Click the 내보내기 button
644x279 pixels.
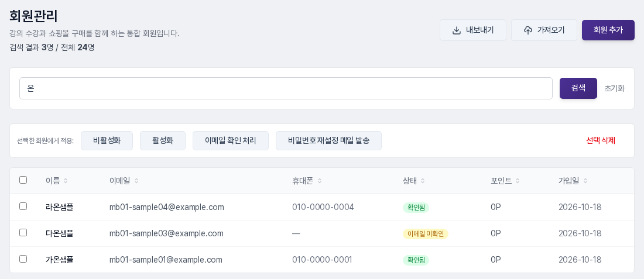472,30
